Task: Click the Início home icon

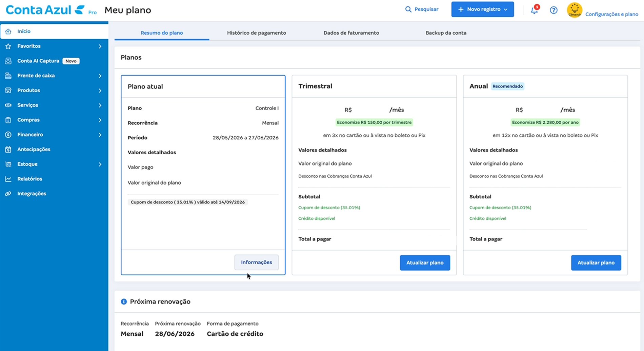Action: click(x=8, y=31)
